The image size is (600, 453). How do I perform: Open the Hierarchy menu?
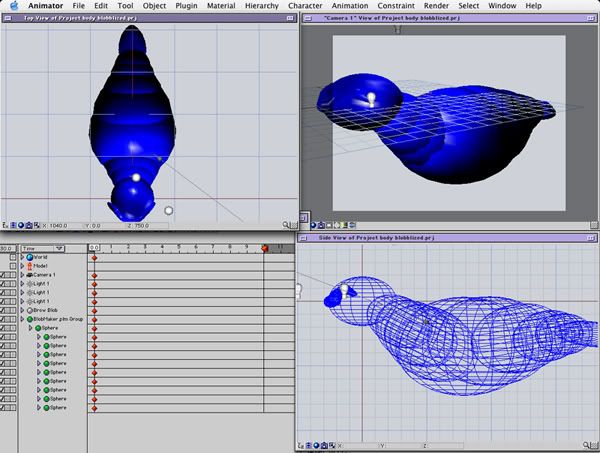point(259,6)
